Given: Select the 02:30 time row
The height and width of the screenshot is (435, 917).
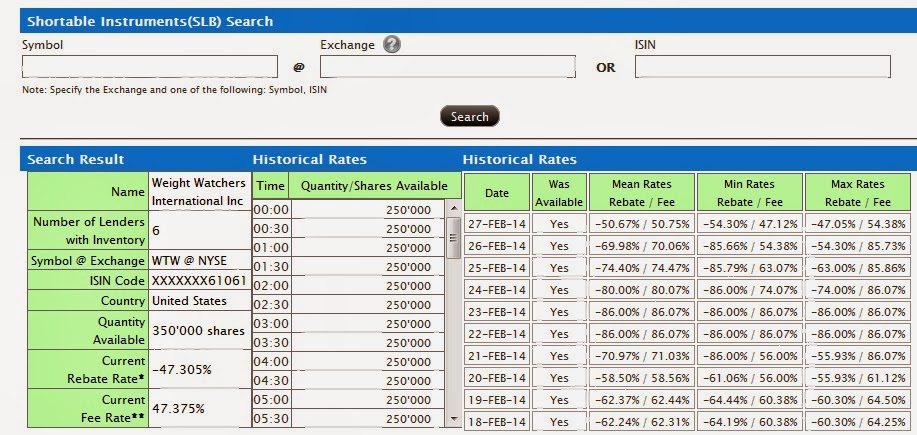Looking at the screenshot, I should 348,305.
